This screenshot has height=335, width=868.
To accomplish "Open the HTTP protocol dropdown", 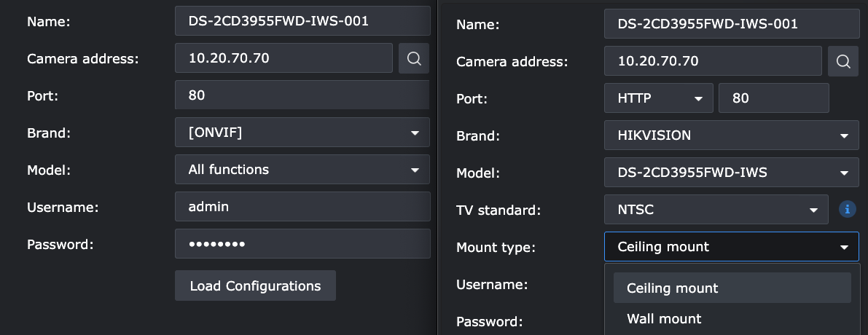I will point(658,98).
